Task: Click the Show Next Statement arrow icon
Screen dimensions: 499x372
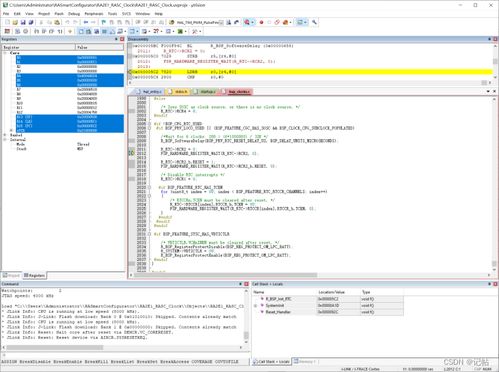Action: (x=70, y=31)
